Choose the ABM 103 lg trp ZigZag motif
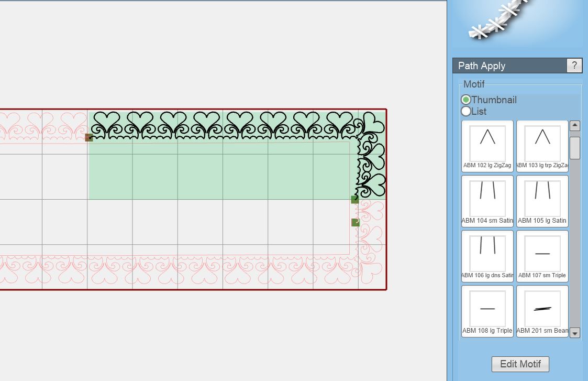 point(542,146)
